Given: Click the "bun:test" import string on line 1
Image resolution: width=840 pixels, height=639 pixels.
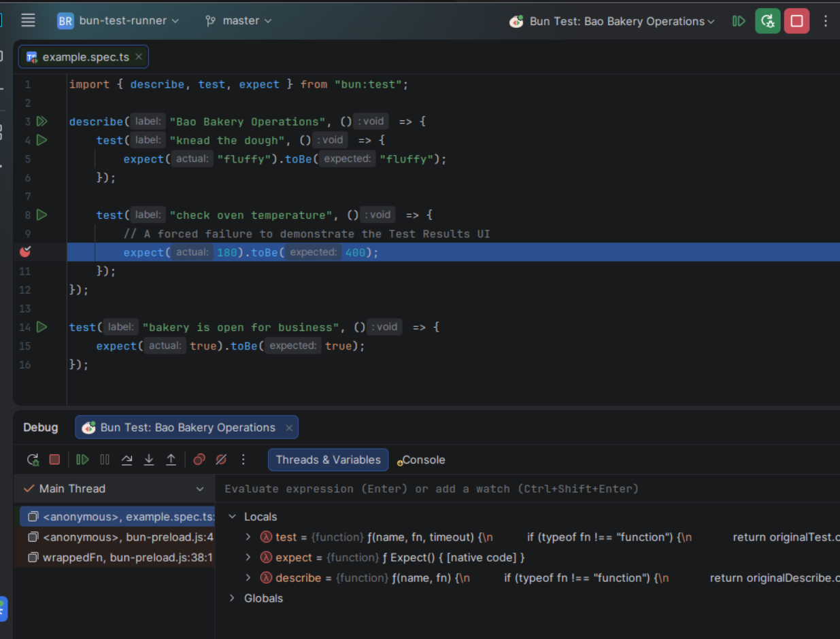Looking at the screenshot, I should [368, 84].
